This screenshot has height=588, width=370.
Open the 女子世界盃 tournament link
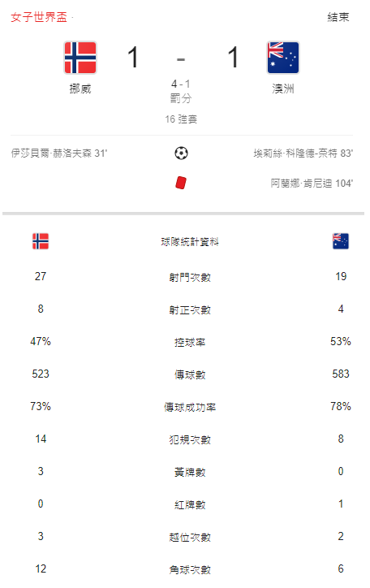(39, 17)
